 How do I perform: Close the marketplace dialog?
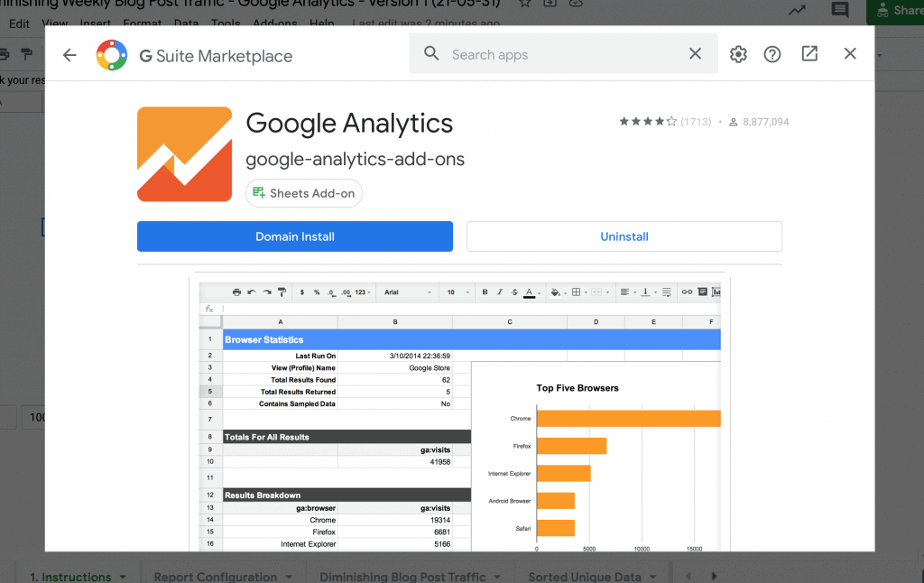[x=850, y=53]
